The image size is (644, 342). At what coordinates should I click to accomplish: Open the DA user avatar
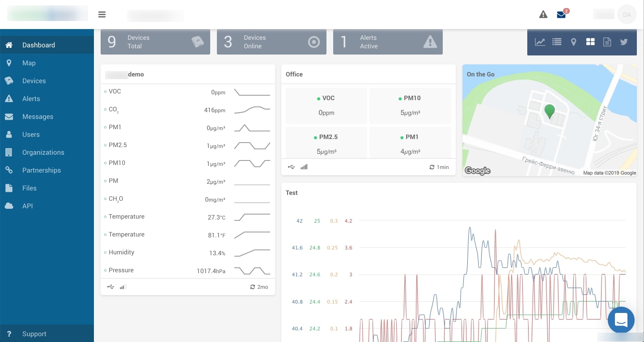click(x=627, y=15)
